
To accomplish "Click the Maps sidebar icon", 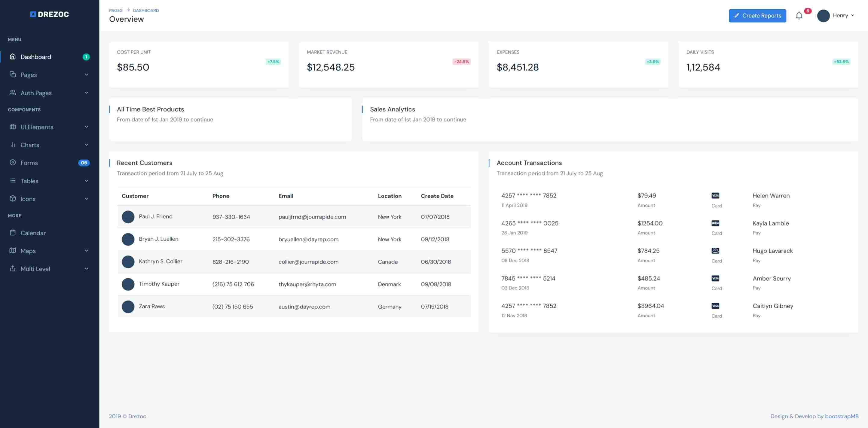I will (x=13, y=250).
